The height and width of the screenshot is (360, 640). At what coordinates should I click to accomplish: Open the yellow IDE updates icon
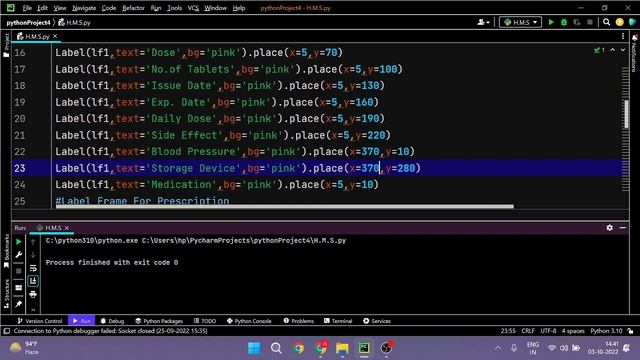(x=620, y=22)
